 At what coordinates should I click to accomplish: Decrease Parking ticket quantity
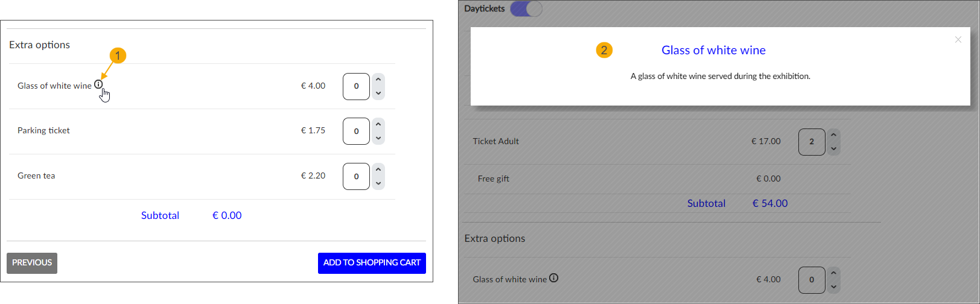click(378, 139)
